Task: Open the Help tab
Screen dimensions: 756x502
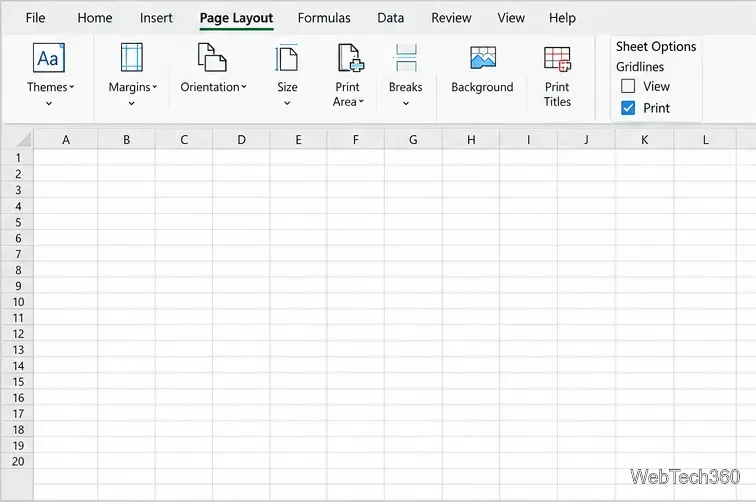Action: (x=562, y=18)
